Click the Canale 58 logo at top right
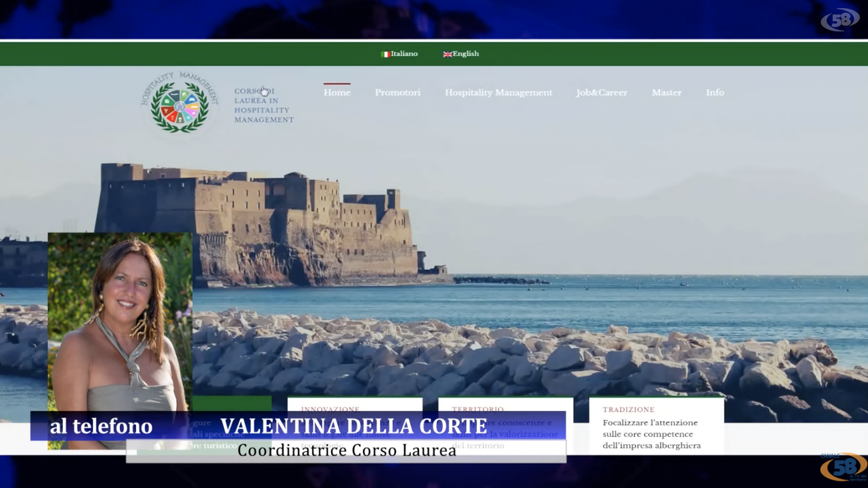Viewport: 868px width, 488px height. coord(840,20)
